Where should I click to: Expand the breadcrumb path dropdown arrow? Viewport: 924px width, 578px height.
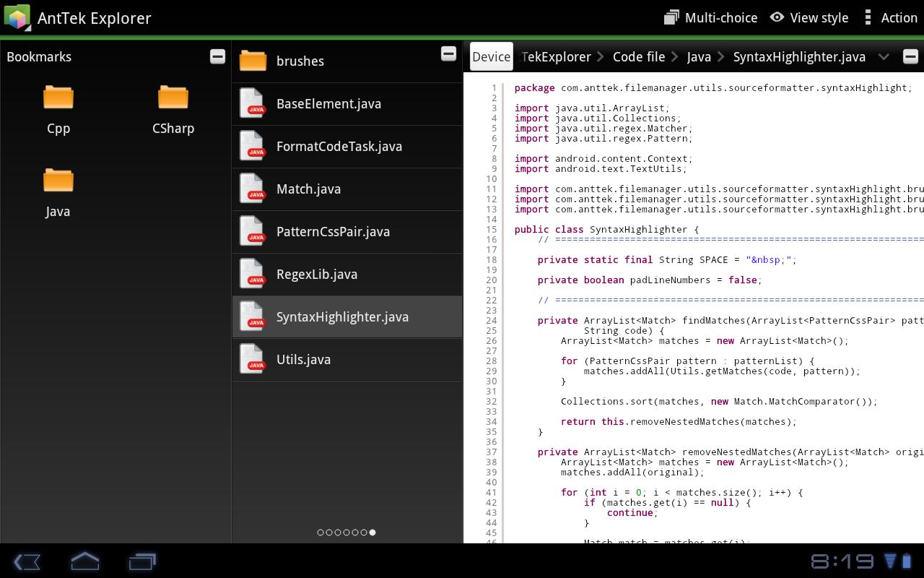point(884,56)
